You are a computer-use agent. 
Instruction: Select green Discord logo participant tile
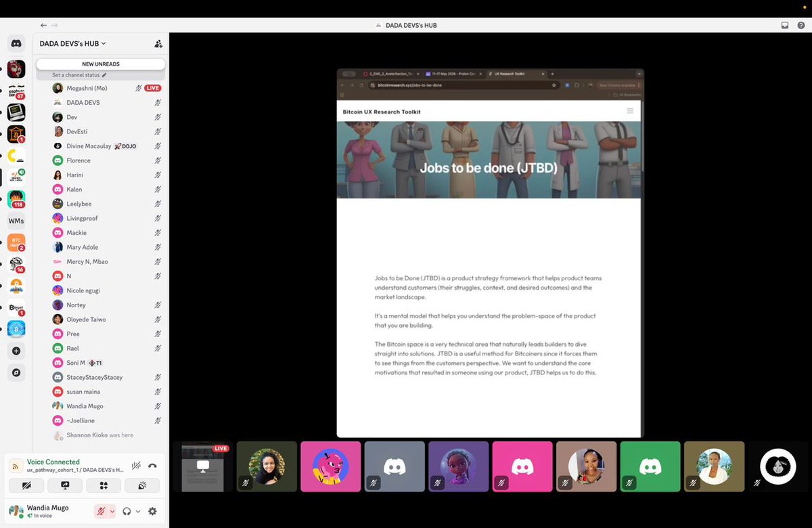(x=650, y=466)
